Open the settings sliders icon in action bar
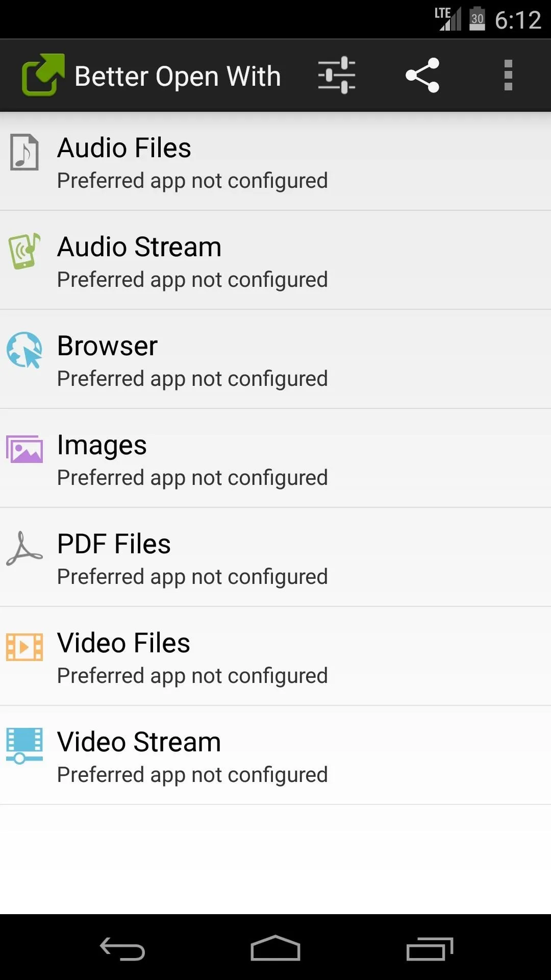Screen dimensions: 551x980 click(337, 76)
